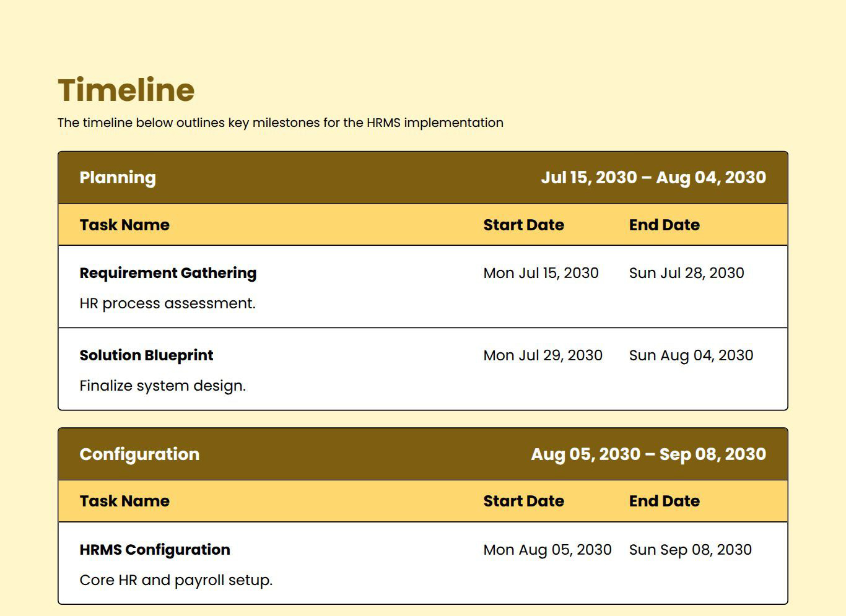Click Start Date column header in Planning table

point(523,225)
